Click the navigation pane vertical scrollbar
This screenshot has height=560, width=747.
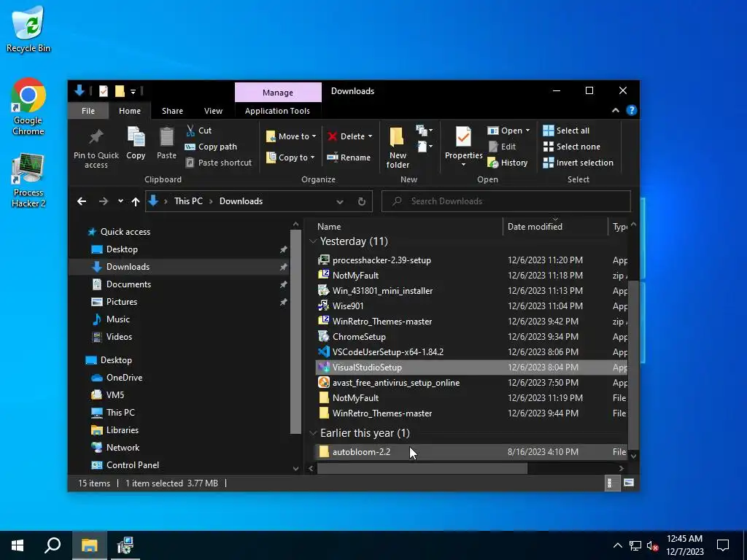[x=295, y=332]
